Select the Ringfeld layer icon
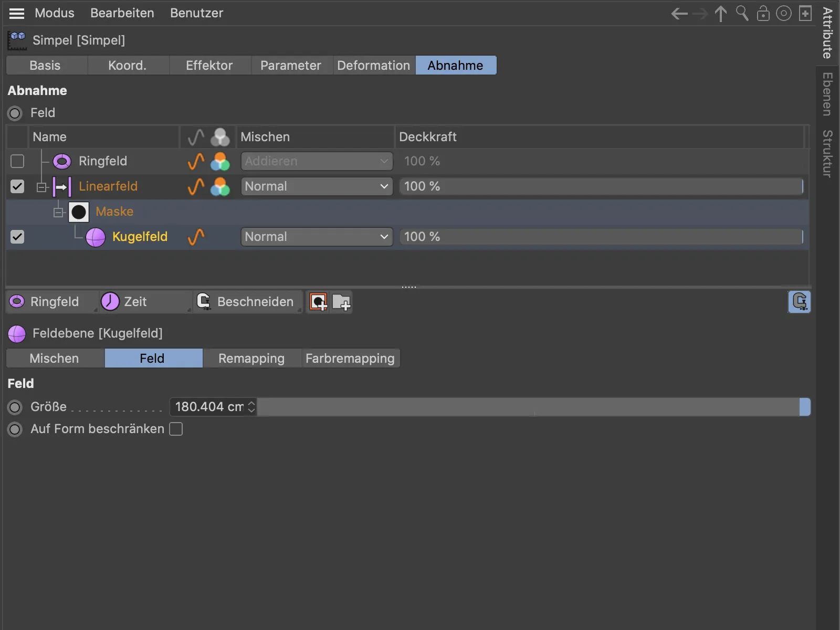Viewport: 840px width, 630px height. (x=61, y=161)
